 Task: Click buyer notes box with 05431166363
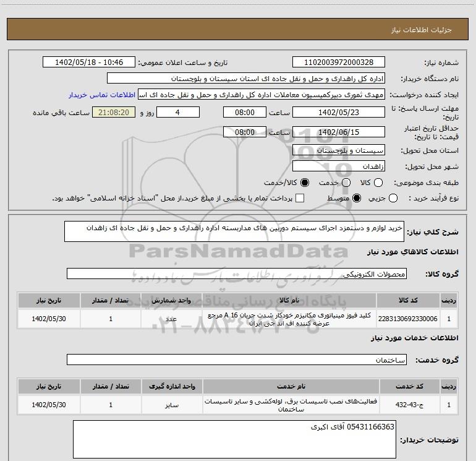(x=234, y=439)
